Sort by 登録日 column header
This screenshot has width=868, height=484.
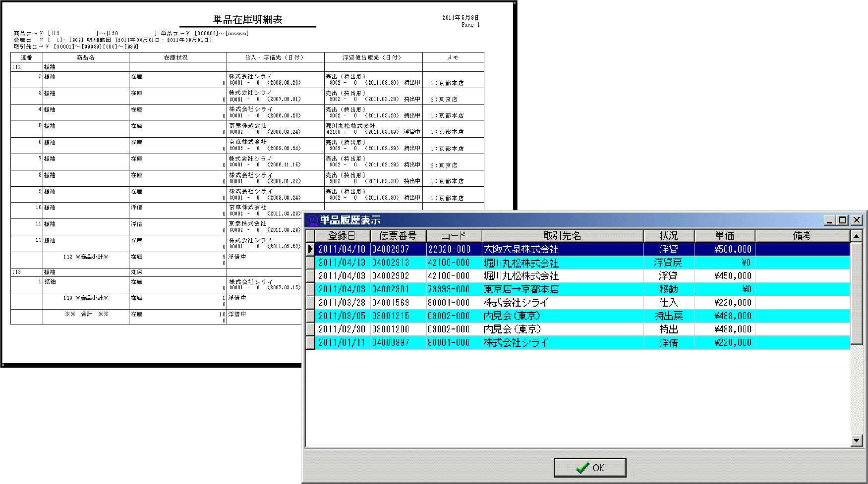(x=342, y=236)
